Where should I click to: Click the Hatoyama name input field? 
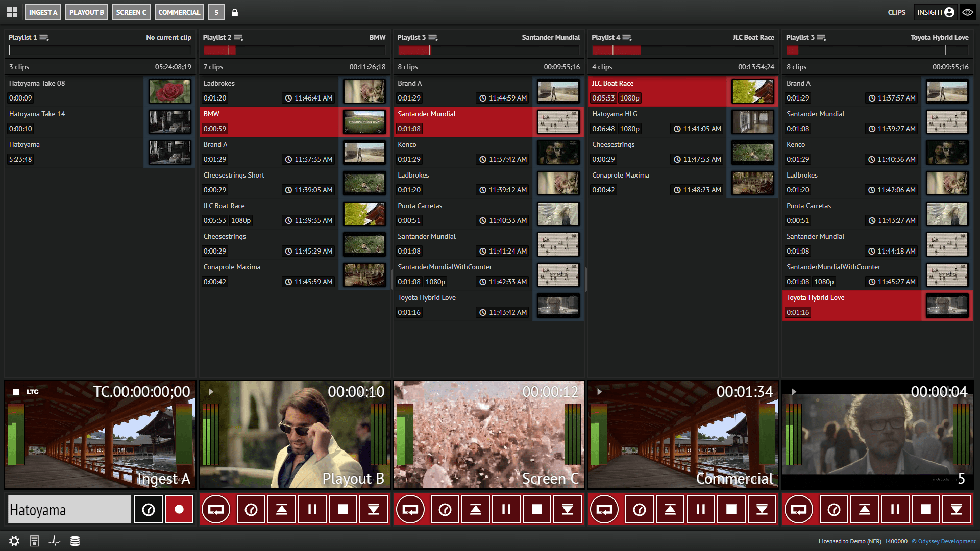pyautogui.click(x=69, y=509)
